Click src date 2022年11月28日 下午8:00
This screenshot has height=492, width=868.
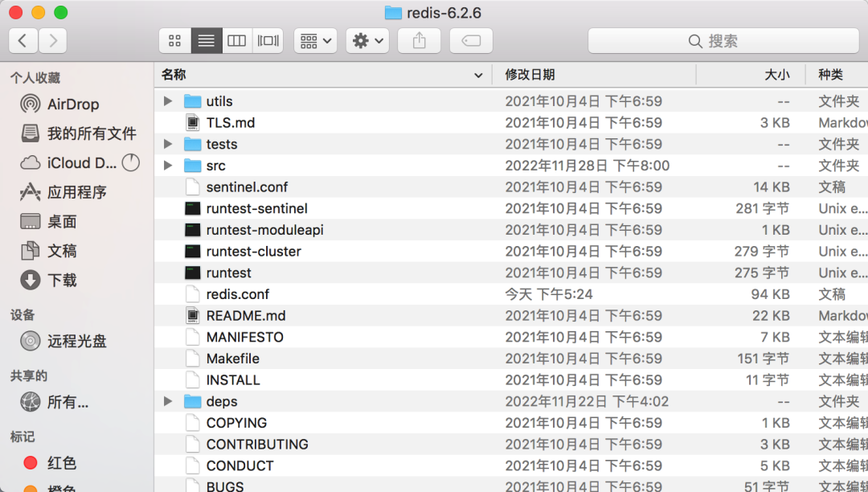pyautogui.click(x=588, y=166)
